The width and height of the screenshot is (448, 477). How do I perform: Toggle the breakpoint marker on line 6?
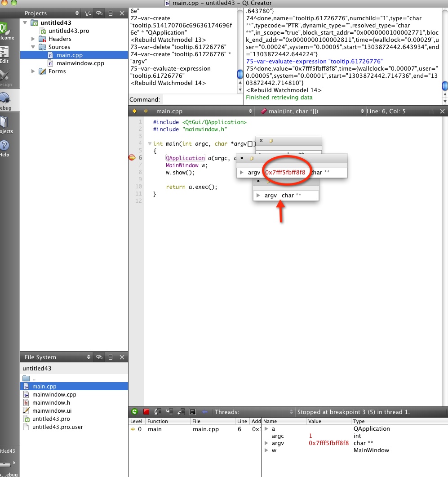[x=132, y=158]
